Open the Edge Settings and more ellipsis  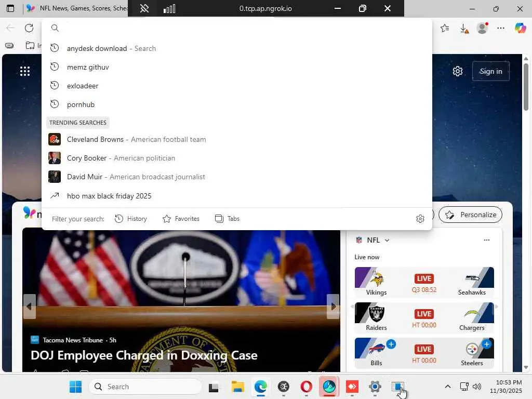[501, 28]
